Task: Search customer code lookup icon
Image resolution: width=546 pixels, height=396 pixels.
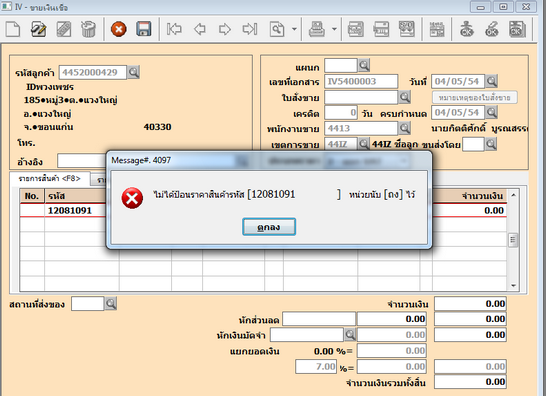Action: pyautogui.click(x=133, y=72)
